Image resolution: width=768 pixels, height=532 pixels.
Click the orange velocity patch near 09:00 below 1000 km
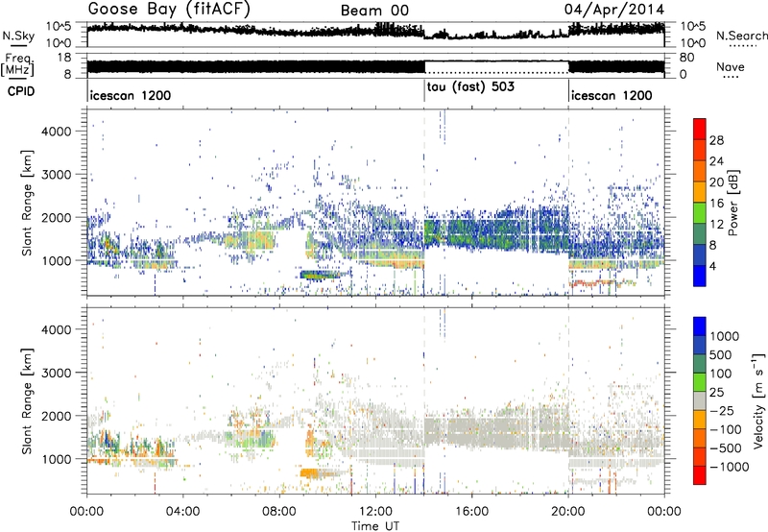pos(309,473)
